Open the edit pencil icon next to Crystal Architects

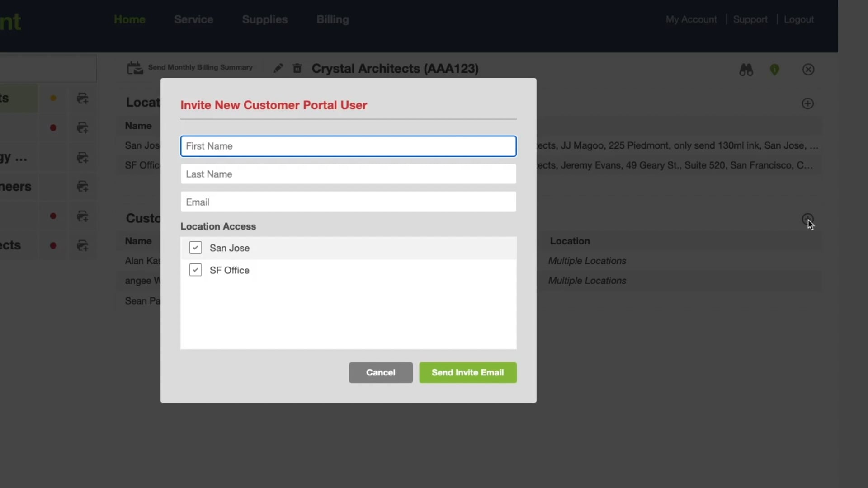coord(278,68)
